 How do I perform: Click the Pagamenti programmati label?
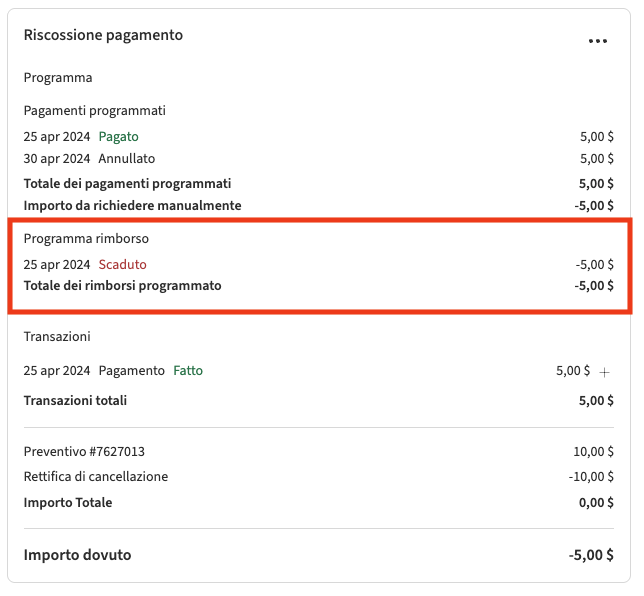(94, 110)
